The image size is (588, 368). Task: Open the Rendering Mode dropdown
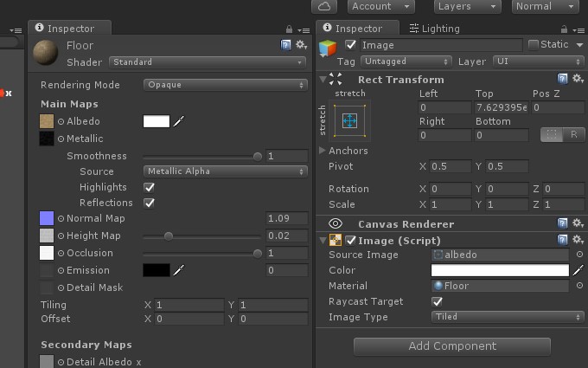(226, 85)
